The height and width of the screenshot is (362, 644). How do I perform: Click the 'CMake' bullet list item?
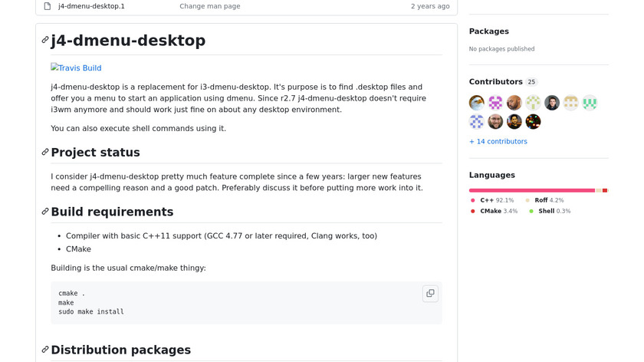tap(78, 249)
